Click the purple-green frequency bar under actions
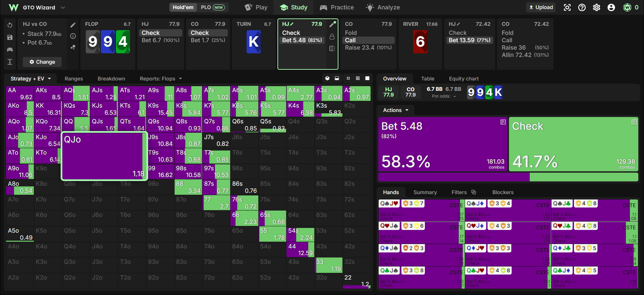The image size is (644, 295). (x=508, y=177)
